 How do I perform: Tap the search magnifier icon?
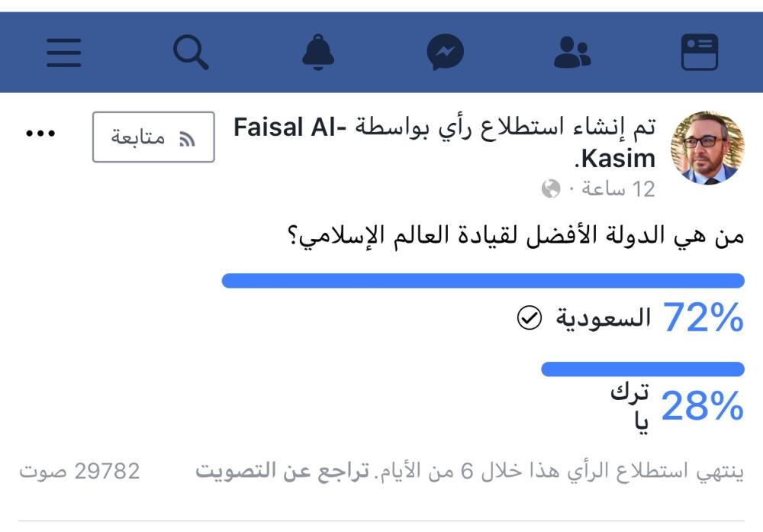[x=190, y=53]
